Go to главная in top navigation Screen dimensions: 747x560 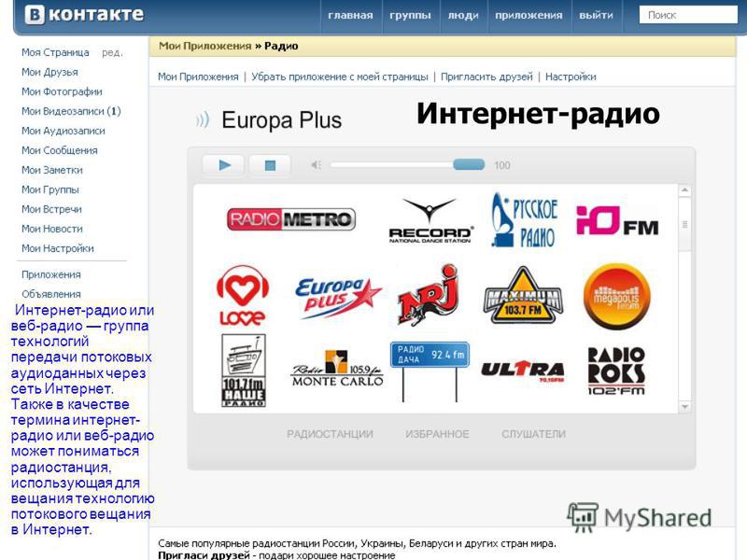350,15
